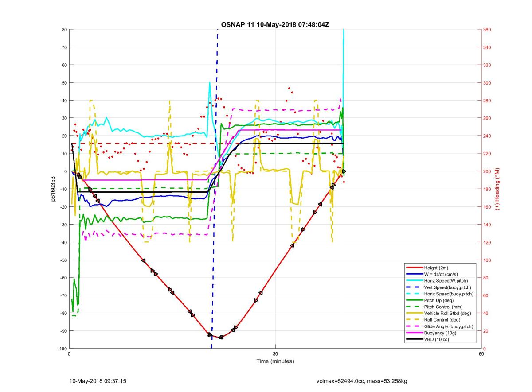
Task: Click the '-100' tick on the left axis
Action: 62,349
